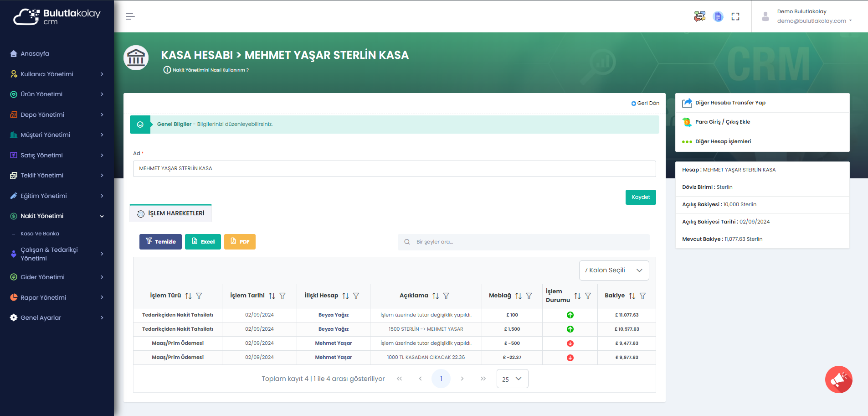868x416 pixels.
Task: Enter fullscreen via the expand icon
Action: click(735, 16)
